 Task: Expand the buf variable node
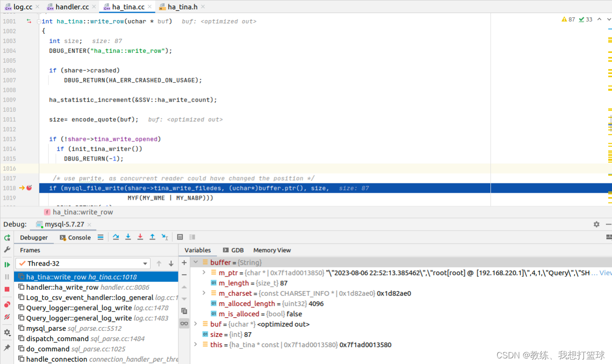coord(196,324)
